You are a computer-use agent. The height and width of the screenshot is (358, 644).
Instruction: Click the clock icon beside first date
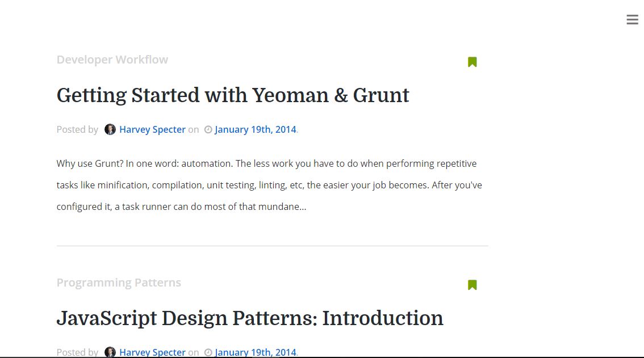point(208,130)
